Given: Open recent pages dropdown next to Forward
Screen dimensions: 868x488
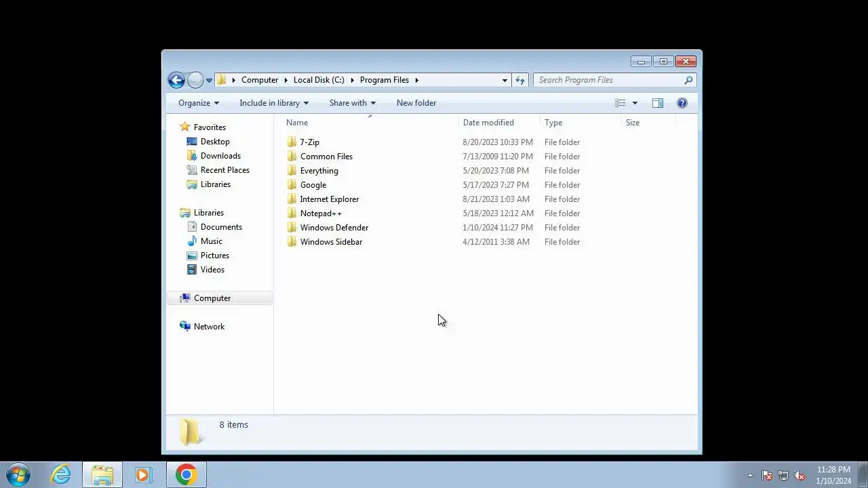Looking at the screenshot, I should pos(209,80).
